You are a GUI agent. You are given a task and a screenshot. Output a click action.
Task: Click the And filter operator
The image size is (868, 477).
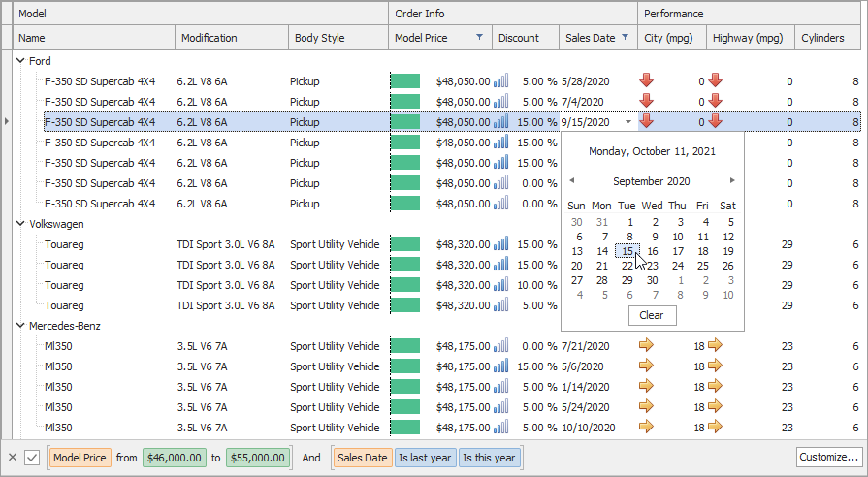311,458
